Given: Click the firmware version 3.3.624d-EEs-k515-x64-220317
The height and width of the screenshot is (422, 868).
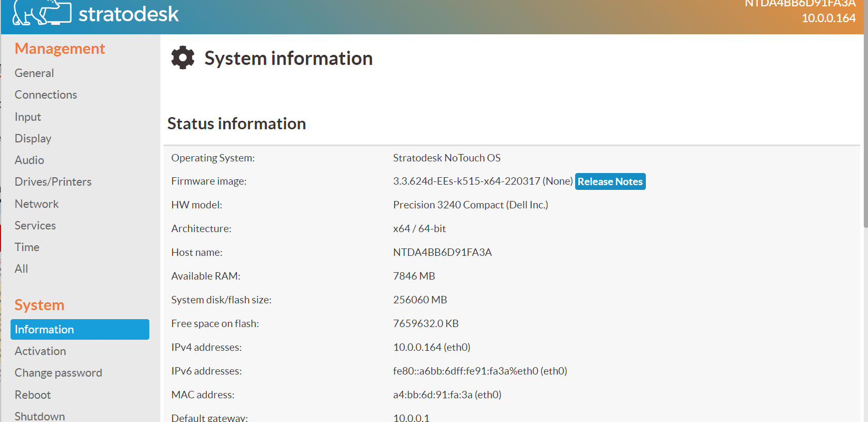Looking at the screenshot, I should tap(466, 181).
